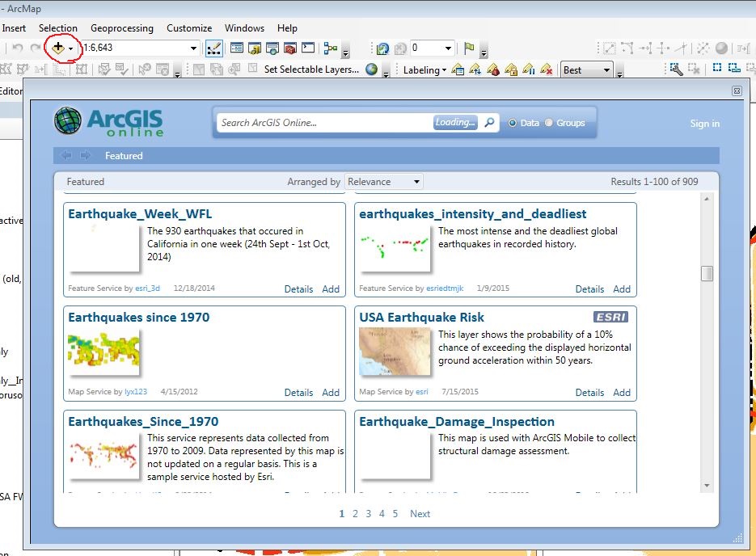Screen dimensions: 756x556
Task: Open the dropdown showing value 0
Action: tap(448, 48)
